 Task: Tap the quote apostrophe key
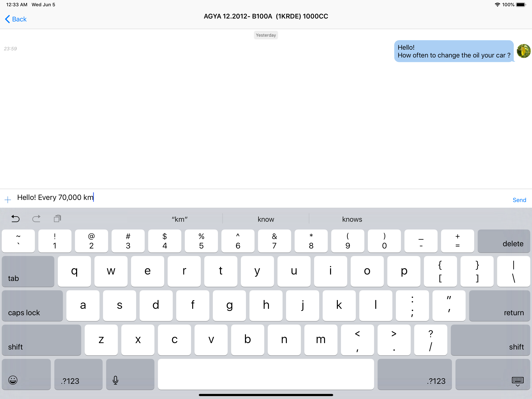click(x=449, y=306)
